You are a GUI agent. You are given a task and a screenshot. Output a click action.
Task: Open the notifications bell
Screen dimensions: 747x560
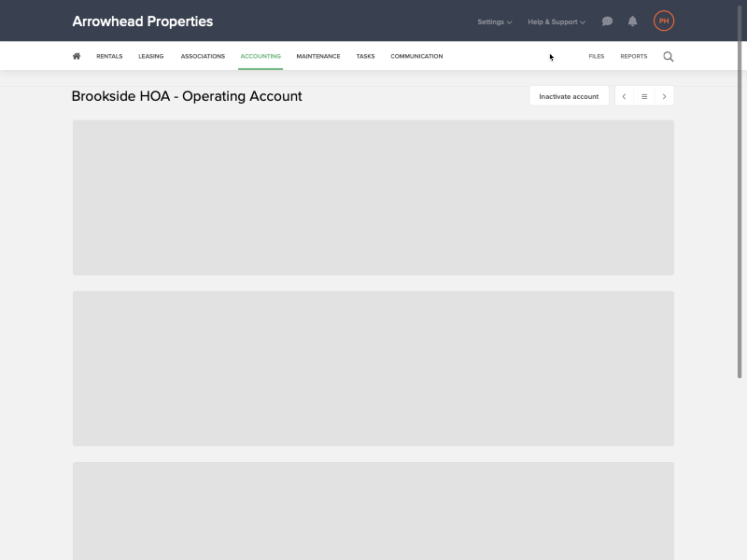[x=633, y=21]
